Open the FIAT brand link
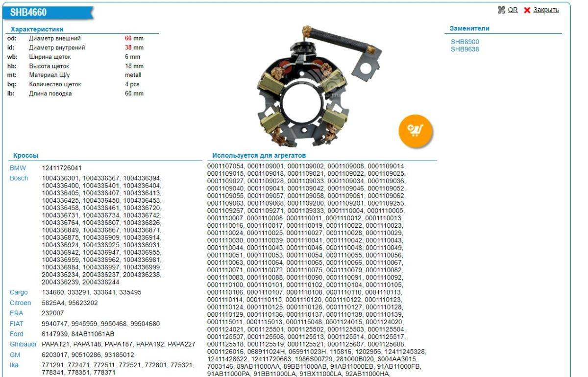 tap(17, 324)
